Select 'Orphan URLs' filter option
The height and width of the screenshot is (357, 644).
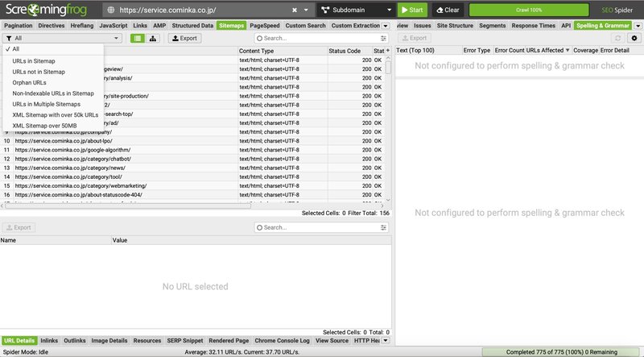(x=29, y=82)
